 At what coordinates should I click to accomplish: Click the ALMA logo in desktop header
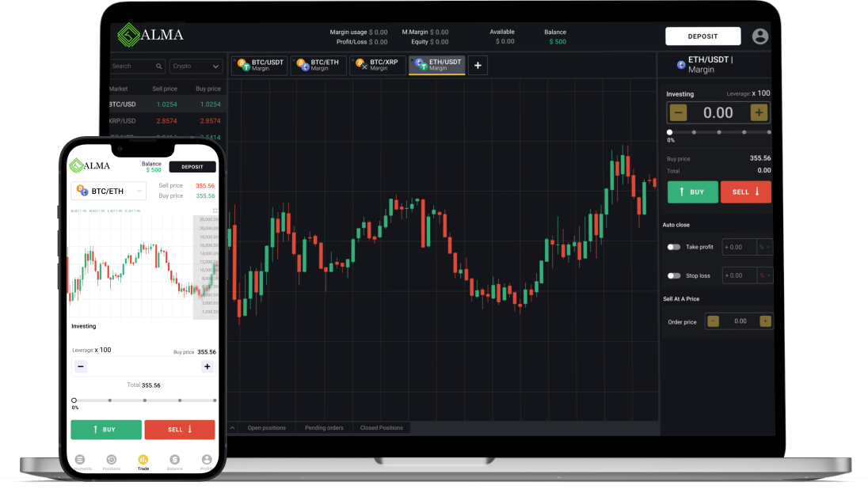[x=150, y=35]
